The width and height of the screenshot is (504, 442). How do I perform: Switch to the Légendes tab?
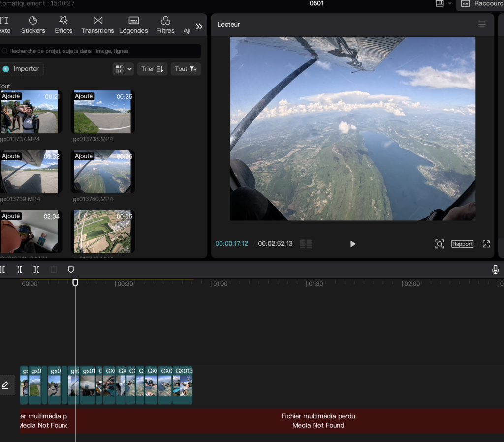pyautogui.click(x=133, y=25)
